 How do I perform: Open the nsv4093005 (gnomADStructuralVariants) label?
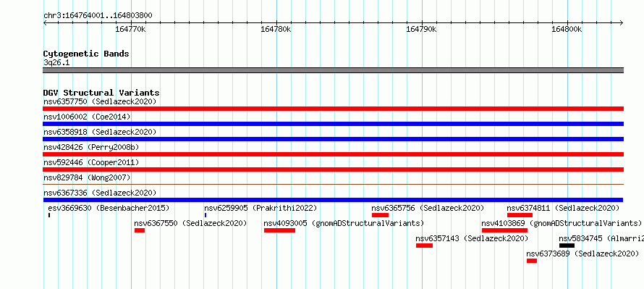(x=344, y=223)
